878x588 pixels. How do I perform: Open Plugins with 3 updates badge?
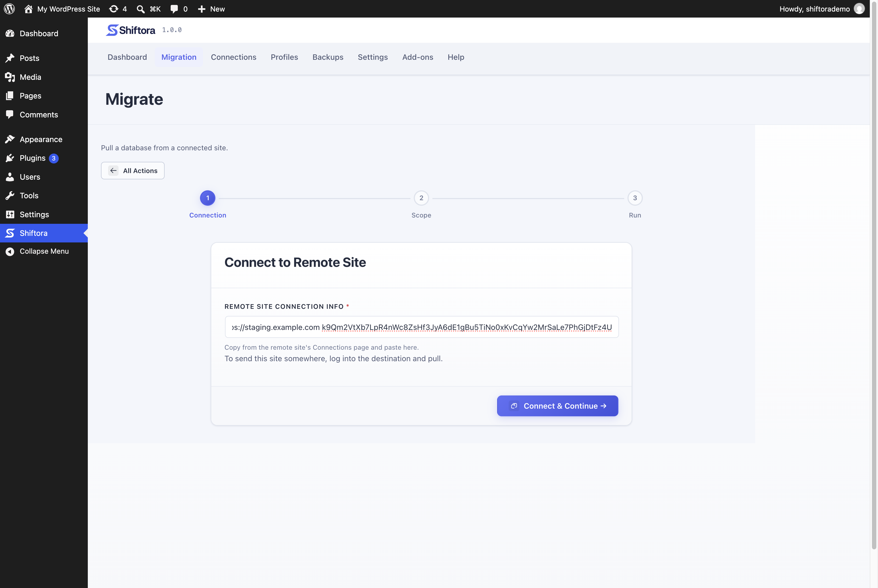pos(44,158)
